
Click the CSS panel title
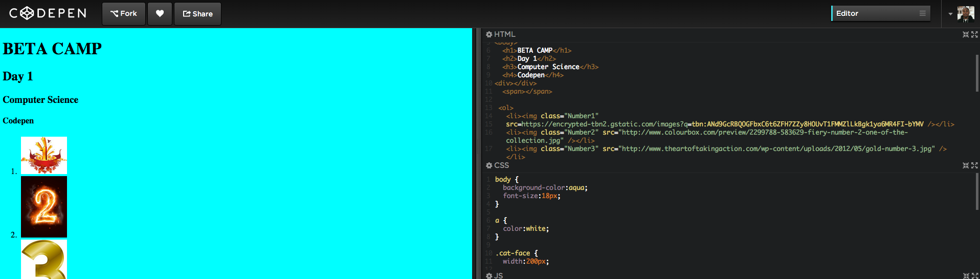click(x=501, y=165)
